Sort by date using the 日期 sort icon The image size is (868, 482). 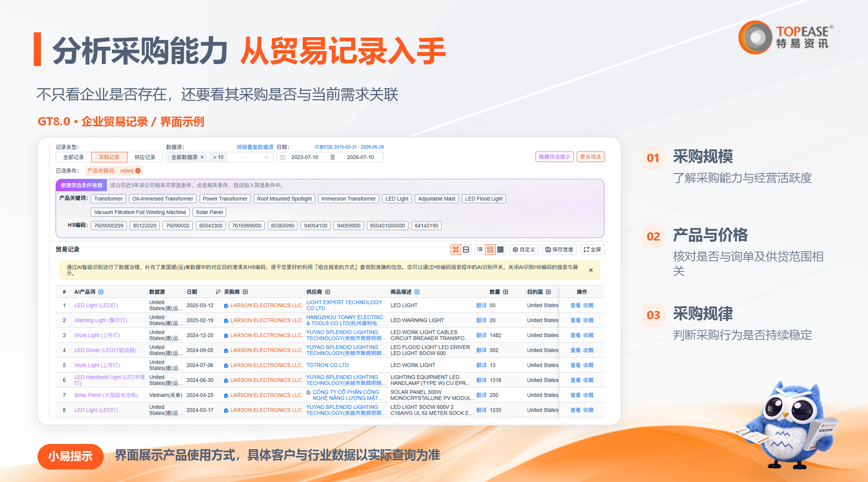[218, 292]
